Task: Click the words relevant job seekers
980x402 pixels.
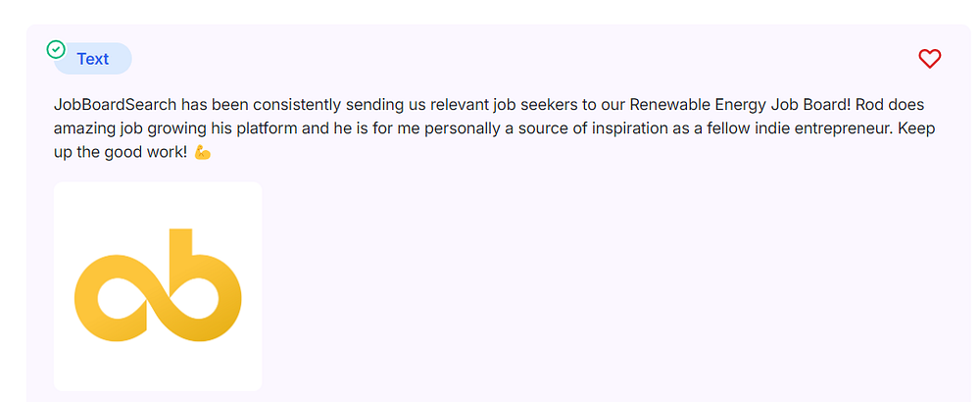Action: (487, 104)
